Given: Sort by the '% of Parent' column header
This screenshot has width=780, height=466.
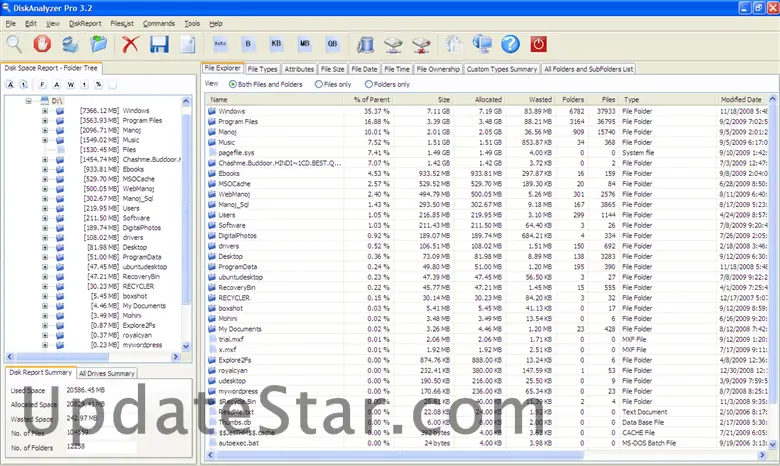Looking at the screenshot, I should coord(368,99).
